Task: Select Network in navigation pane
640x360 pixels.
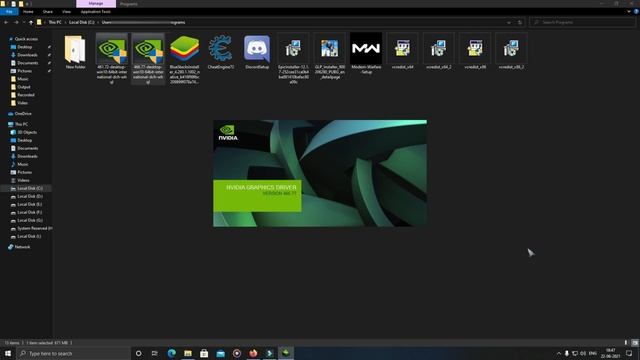Action: coord(22,247)
